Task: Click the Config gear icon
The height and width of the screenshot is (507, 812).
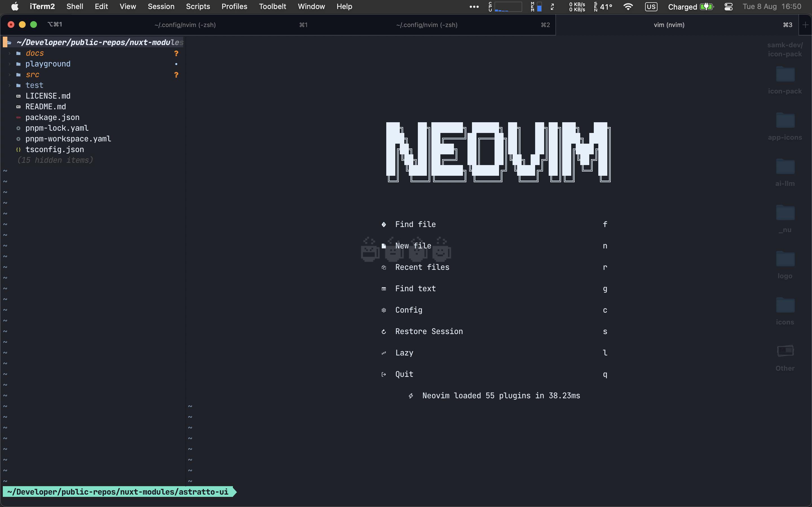Action: pyautogui.click(x=383, y=310)
